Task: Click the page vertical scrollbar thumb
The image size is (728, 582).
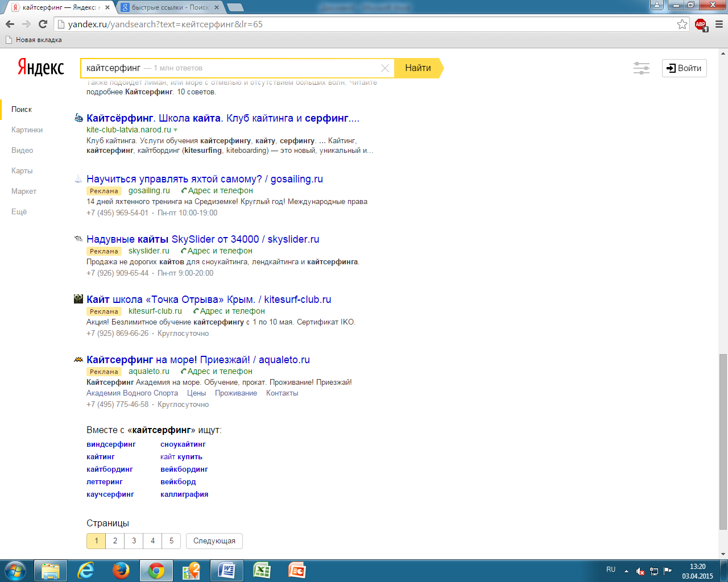Action: pos(723,442)
